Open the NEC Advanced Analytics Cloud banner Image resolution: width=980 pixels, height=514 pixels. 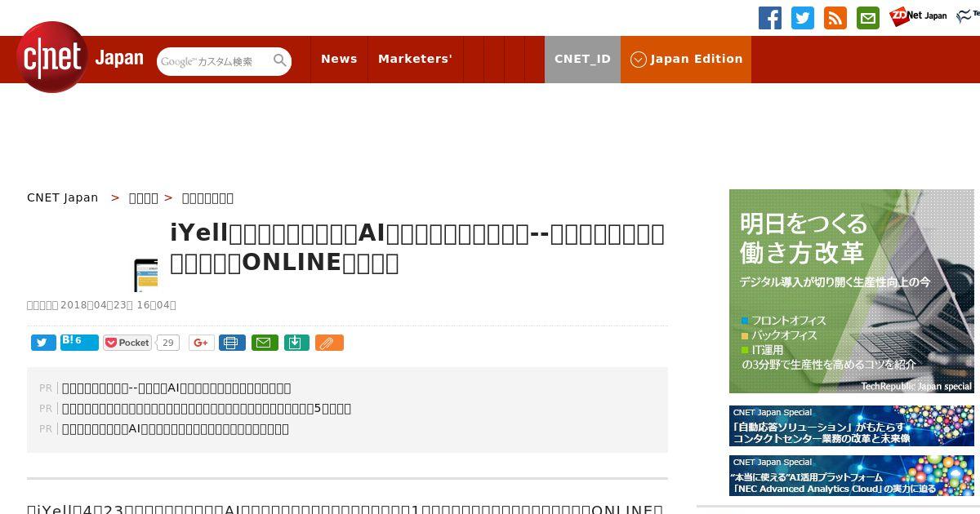tap(852, 476)
